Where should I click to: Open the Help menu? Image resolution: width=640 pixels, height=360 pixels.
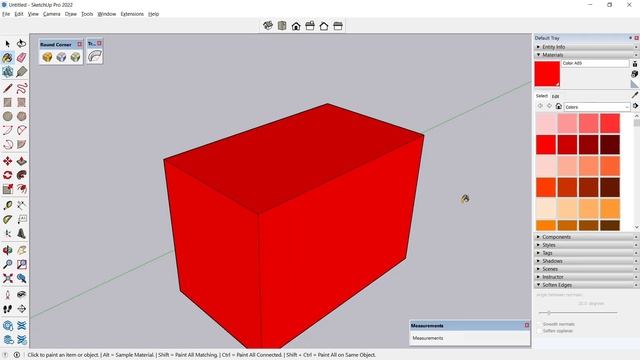(153, 14)
